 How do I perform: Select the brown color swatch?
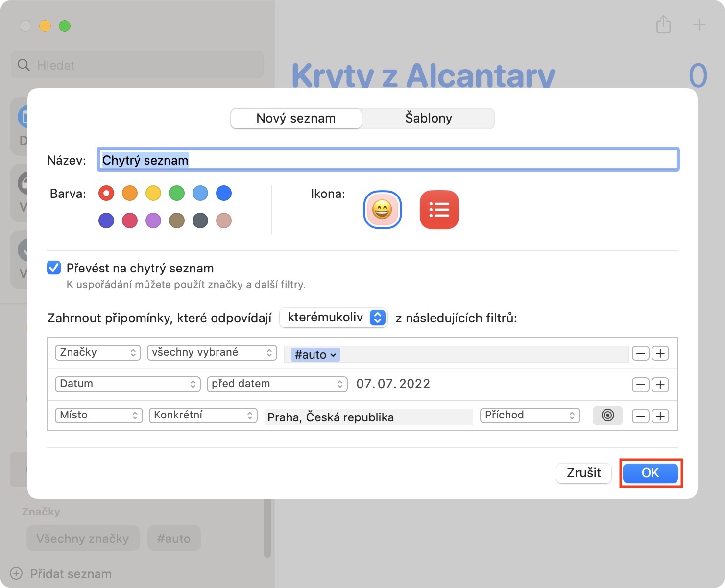177,220
